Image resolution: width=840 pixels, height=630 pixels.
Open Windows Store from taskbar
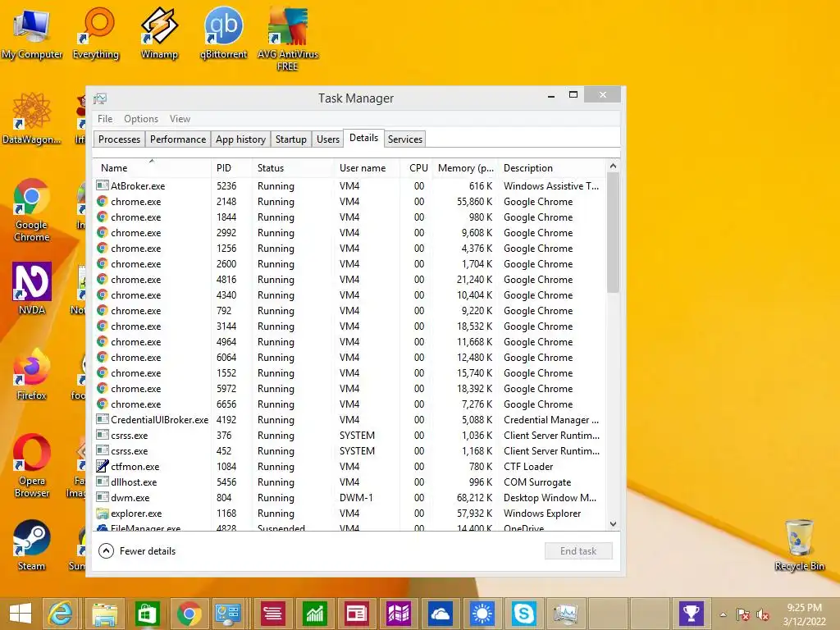147,614
